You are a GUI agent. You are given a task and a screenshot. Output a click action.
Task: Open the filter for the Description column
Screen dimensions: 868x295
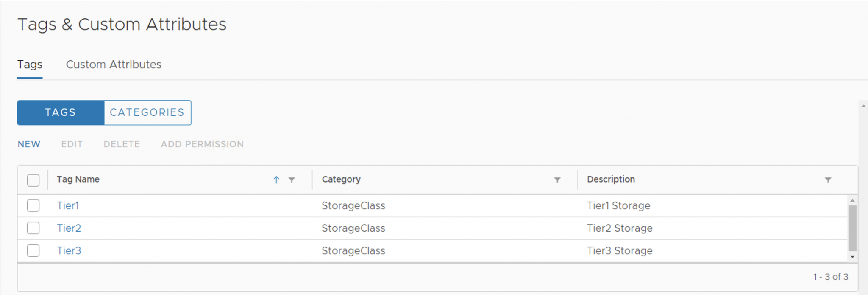(828, 180)
